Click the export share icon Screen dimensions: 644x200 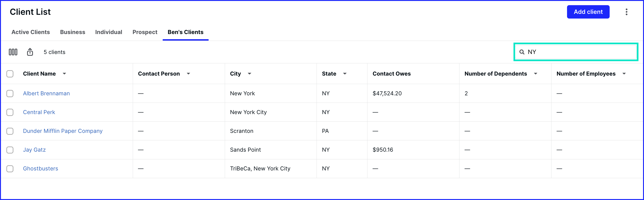[30, 52]
